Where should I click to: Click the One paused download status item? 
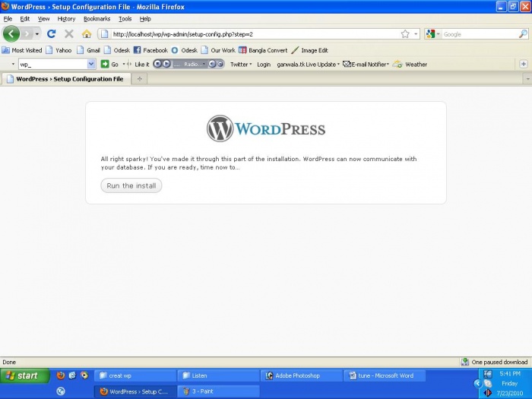[494, 362]
